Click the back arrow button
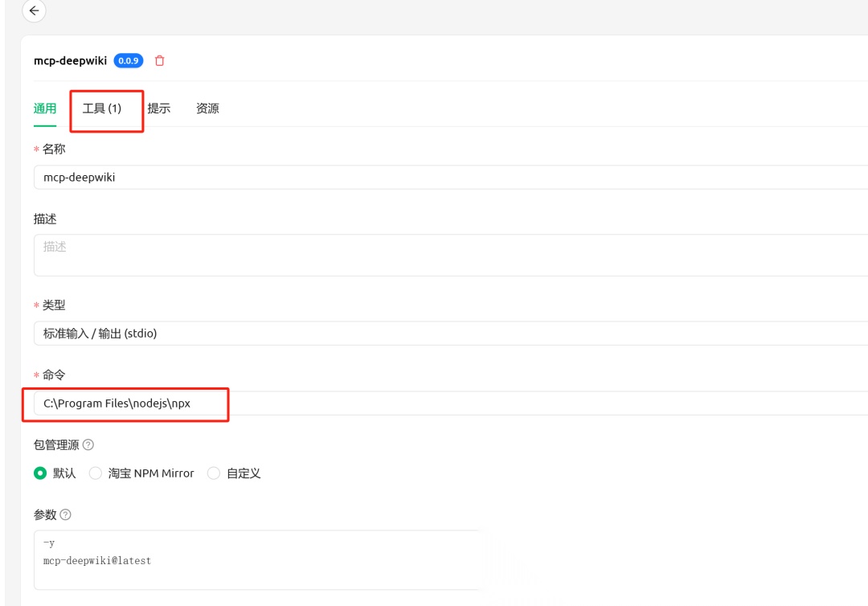The height and width of the screenshot is (606, 868). point(34,10)
